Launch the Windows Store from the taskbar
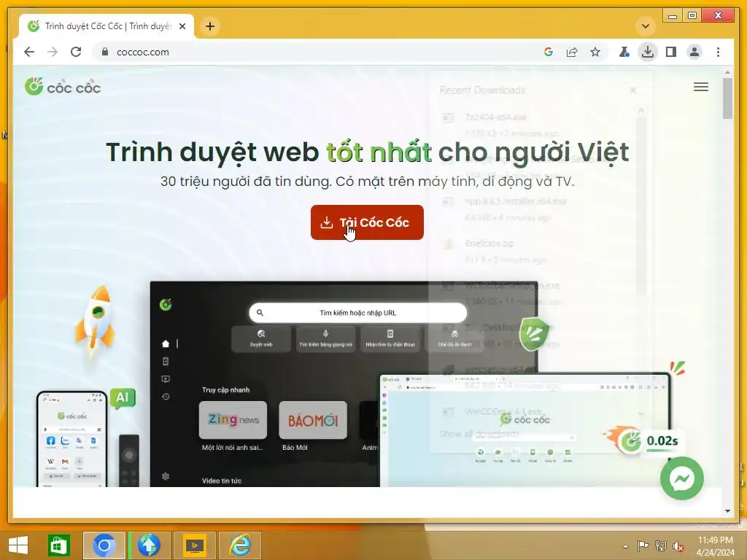 [59, 545]
